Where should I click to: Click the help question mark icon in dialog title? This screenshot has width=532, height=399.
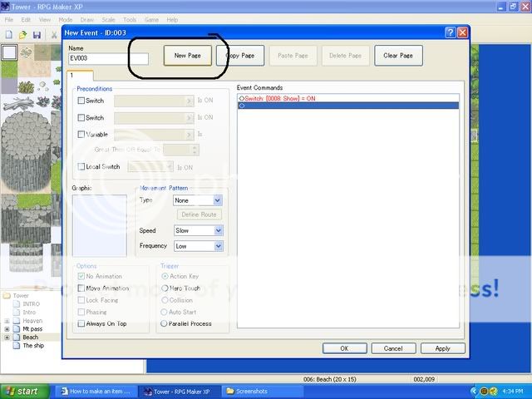pyautogui.click(x=450, y=32)
